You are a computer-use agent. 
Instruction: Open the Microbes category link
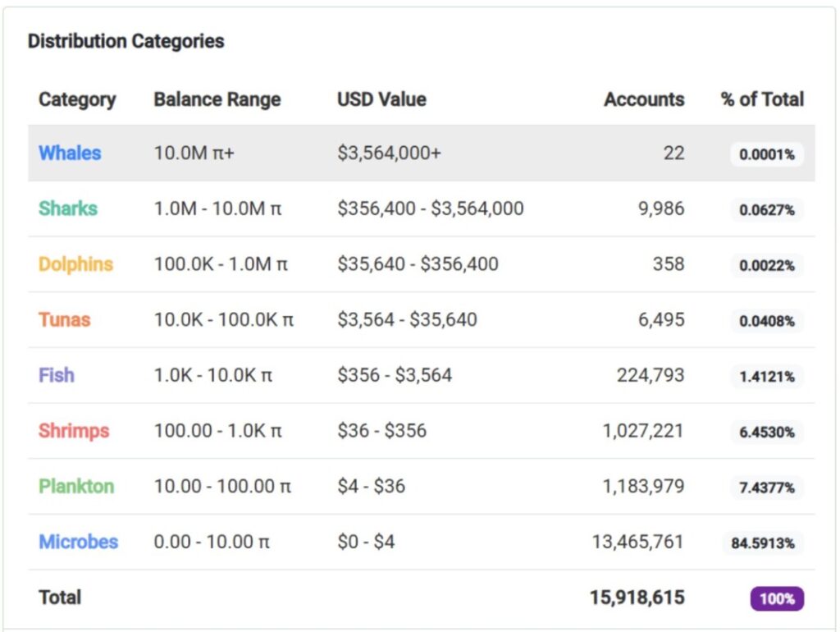(79, 542)
